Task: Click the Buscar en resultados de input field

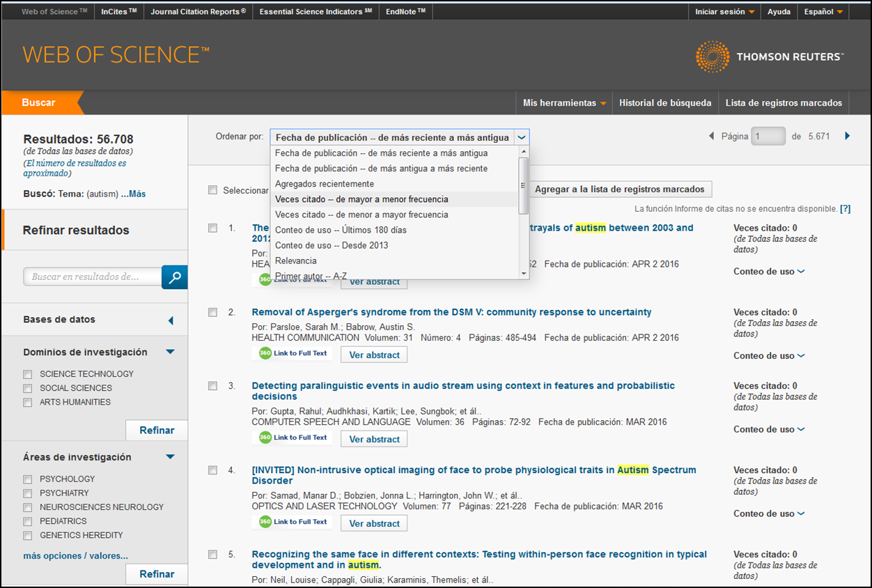Action: (93, 277)
